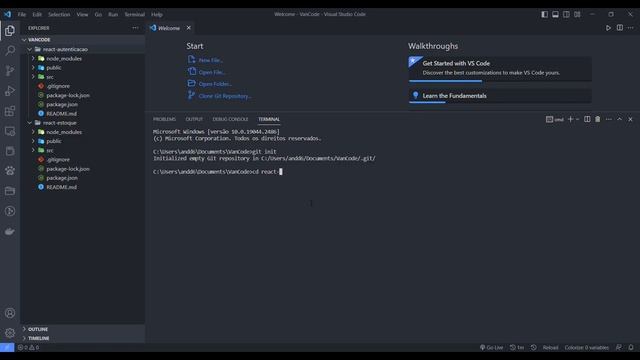Collapse the VANCODE root folder
This screenshot has width=640, height=360.
pos(83,40)
